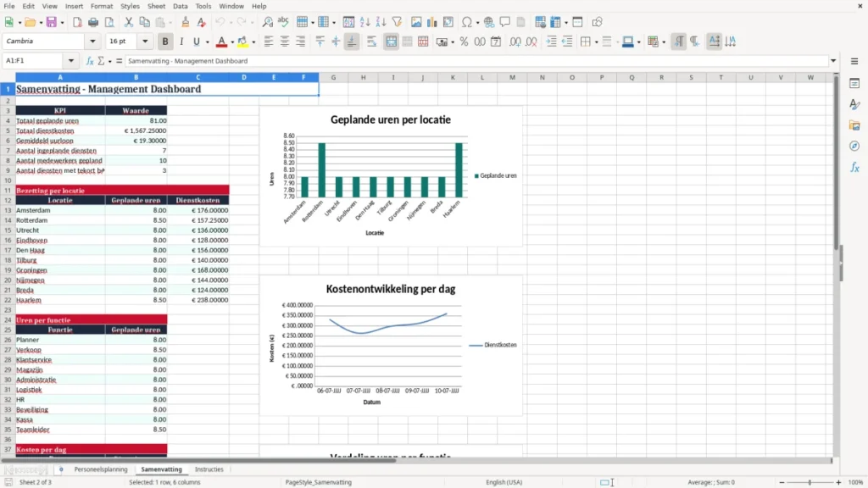This screenshot has width=868, height=488.
Task: Toggle Align Bottom vertical alignment
Action: point(352,42)
